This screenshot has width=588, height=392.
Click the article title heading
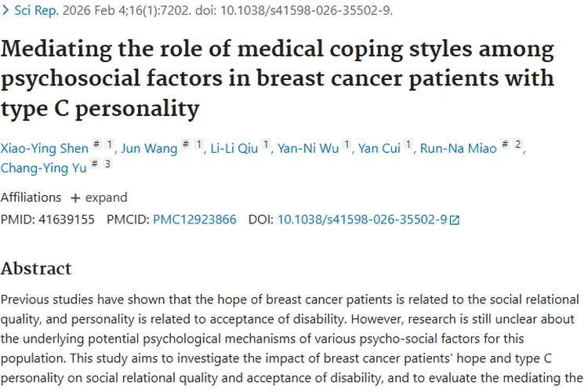coord(278,78)
